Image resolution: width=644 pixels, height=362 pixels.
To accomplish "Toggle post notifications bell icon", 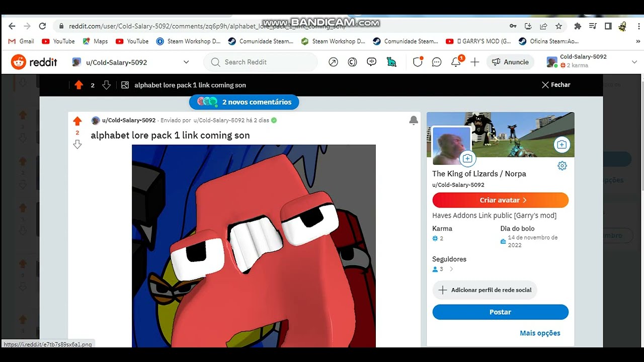I will click(414, 120).
